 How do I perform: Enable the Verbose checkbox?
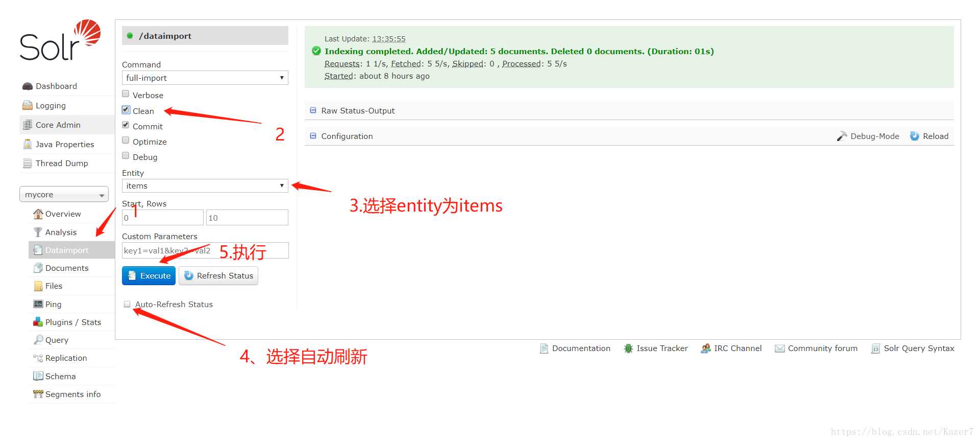pos(126,94)
